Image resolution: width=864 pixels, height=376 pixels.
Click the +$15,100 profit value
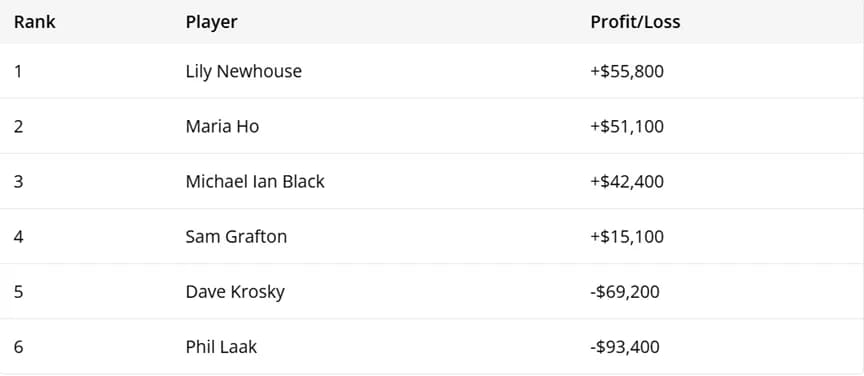[x=627, y=237]
